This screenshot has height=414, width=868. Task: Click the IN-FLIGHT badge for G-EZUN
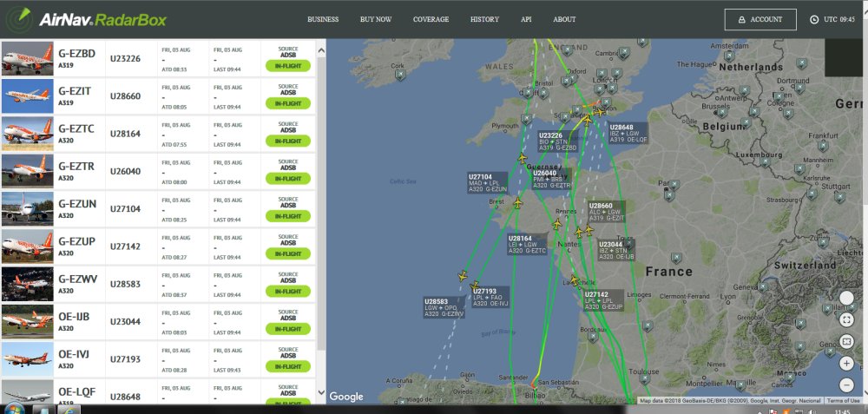click(x=288, y=216)
